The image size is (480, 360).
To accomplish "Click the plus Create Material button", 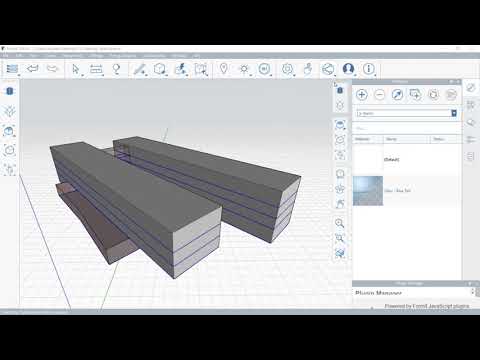I will [362, 95].
